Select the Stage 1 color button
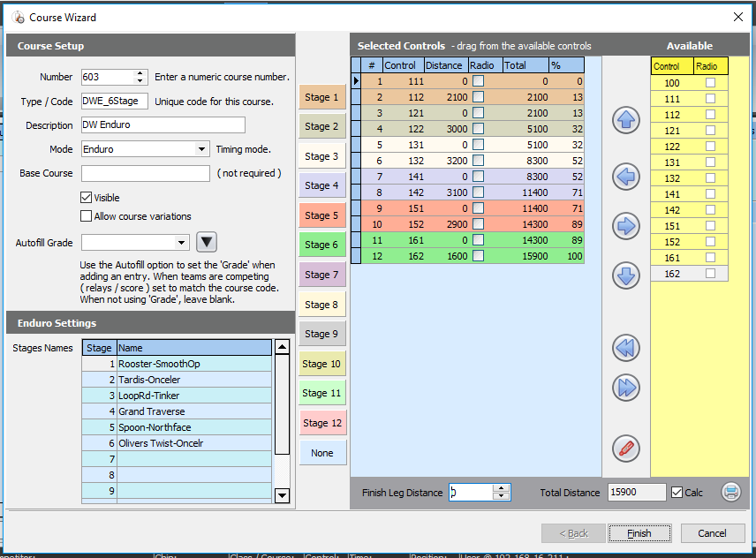The height and width of the screenshot is (558, 756). (x=321, y=97)
